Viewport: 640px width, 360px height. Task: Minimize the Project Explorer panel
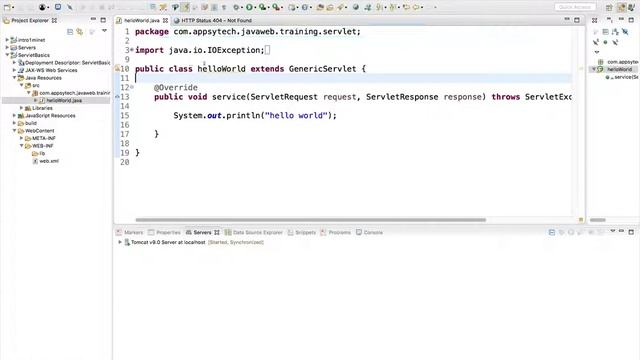[93, 20]
